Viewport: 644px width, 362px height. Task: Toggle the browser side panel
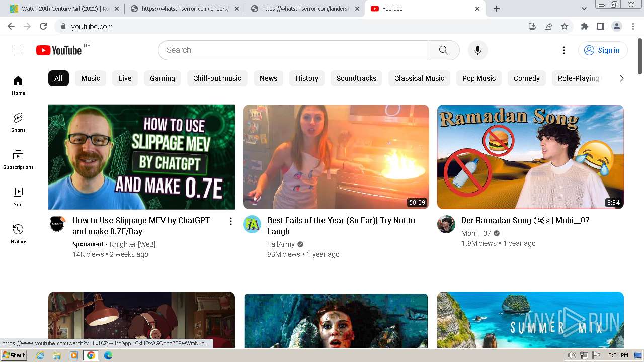(x=601, y=26)
